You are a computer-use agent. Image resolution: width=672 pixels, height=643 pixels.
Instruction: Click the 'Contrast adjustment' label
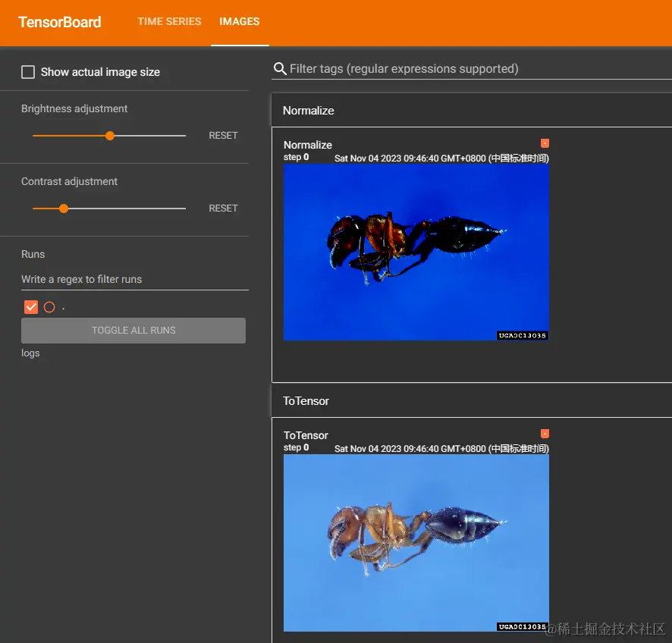pyautogui.click(x=69, y=182)
